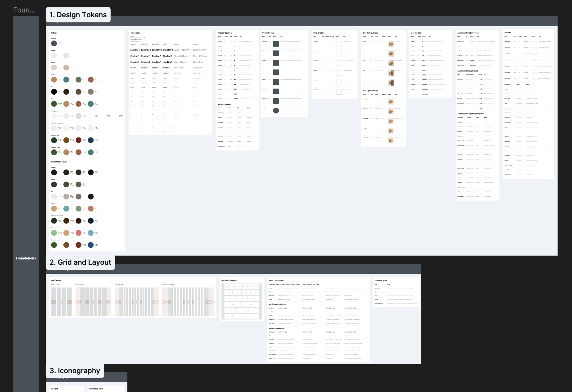Click the 'Animation Component Reference' heading
This screenshot has width=572, height=392.
coord(471,114)
